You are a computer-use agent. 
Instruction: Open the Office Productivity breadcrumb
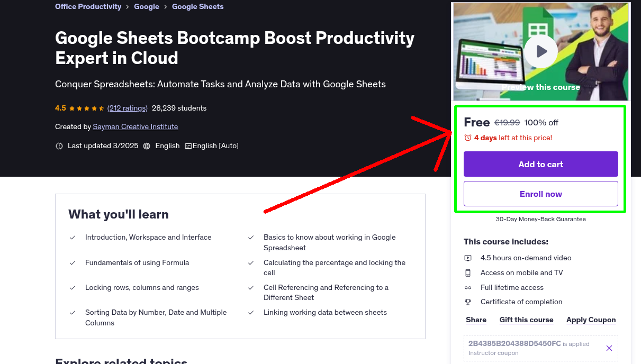click(88, 6)
